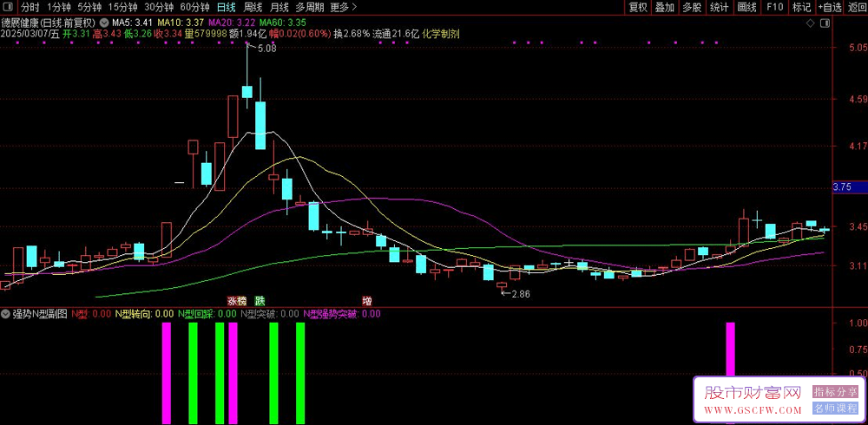Select the 60分钟 period tab
The image size is (868, 425).
[x=194, y=7]
